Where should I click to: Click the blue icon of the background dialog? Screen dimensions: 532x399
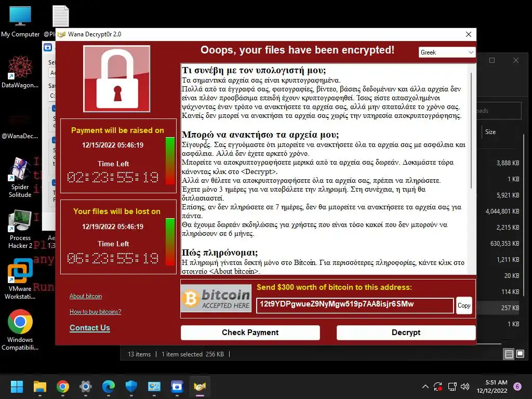click(48, 47)
